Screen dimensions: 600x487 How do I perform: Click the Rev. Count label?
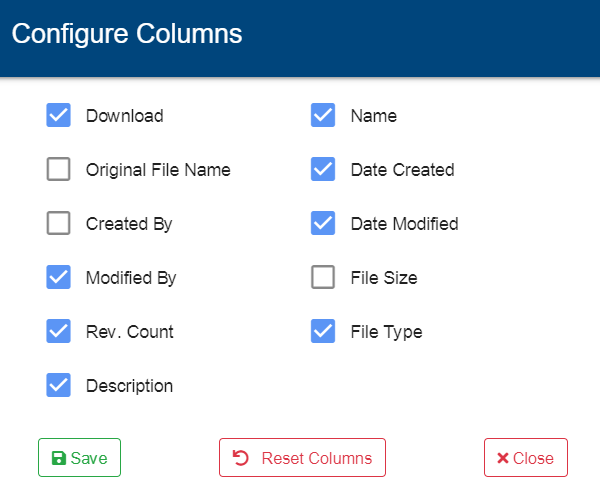[x=130, y=332]
